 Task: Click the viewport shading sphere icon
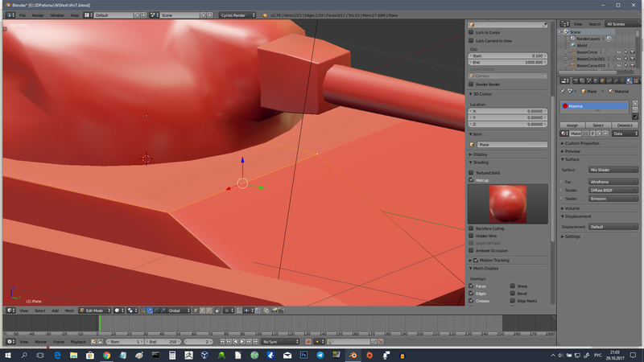[118, 311]
